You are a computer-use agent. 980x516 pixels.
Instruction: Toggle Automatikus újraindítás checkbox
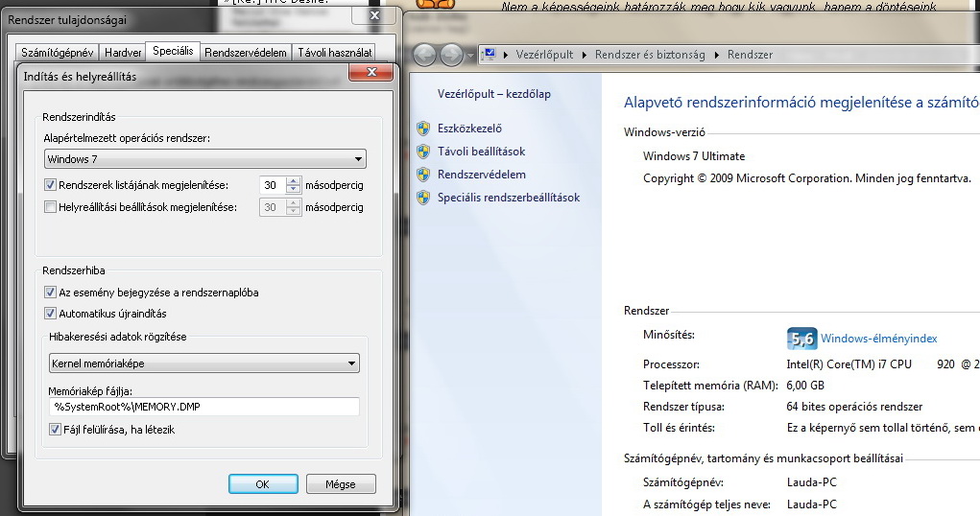(51, 314)
